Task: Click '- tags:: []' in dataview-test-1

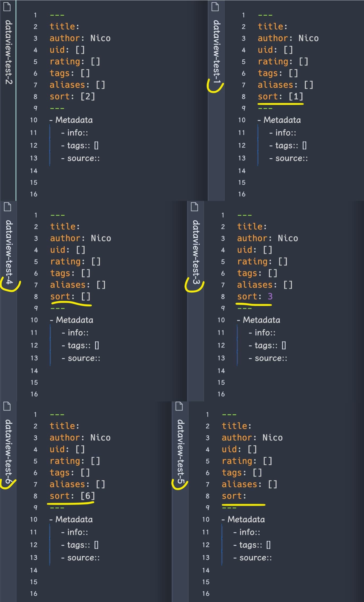Action: point(288,145)
